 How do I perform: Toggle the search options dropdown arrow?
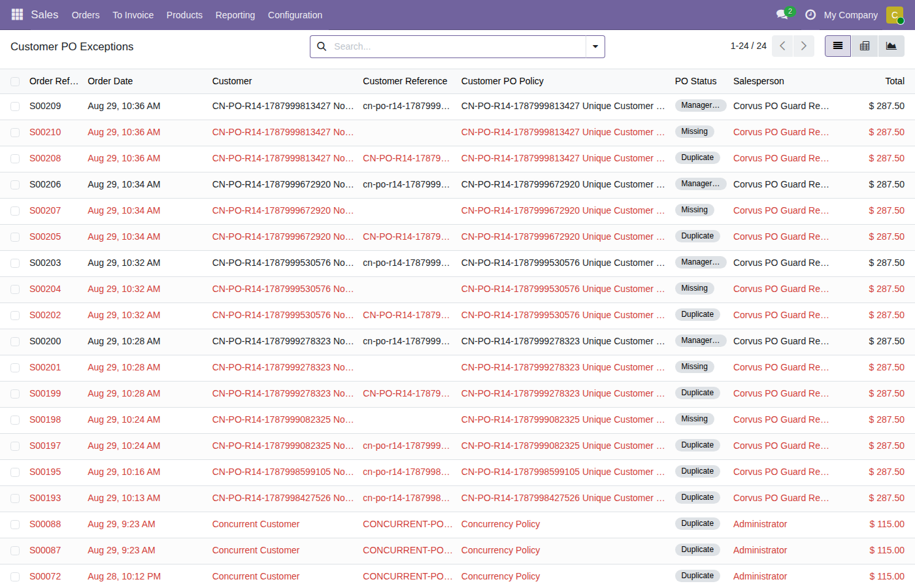coord(595,46)
